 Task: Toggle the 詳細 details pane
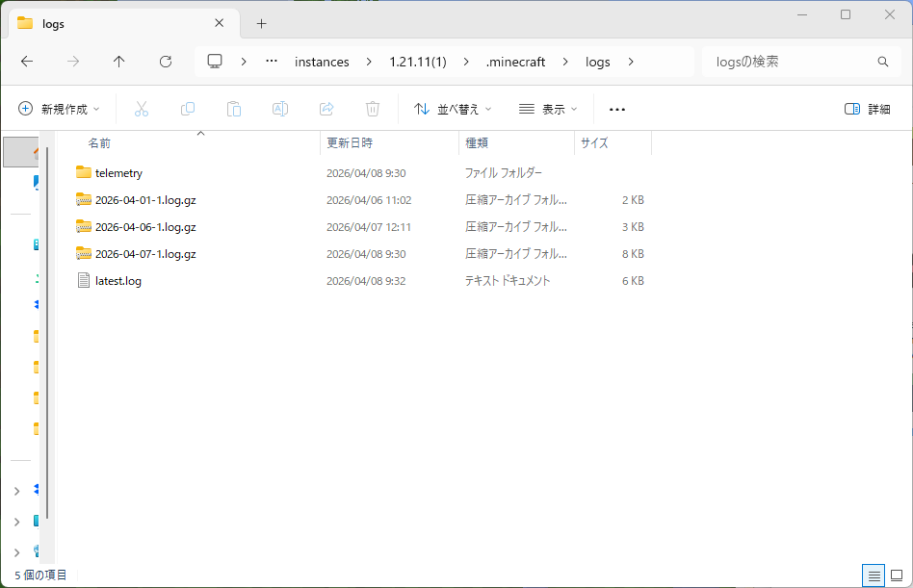(x=867, y=109)
